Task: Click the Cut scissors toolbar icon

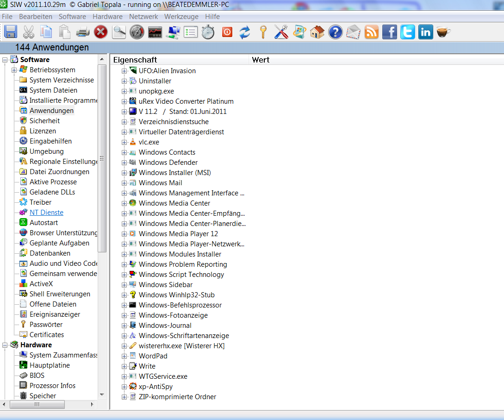Action: coord(29,32)
